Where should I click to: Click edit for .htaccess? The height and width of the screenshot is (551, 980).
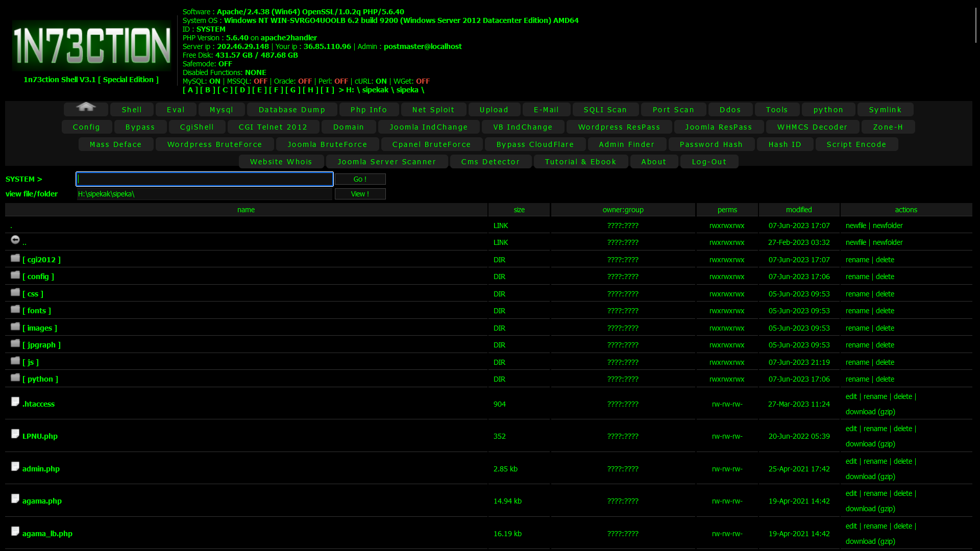click(x=851, y=396)
